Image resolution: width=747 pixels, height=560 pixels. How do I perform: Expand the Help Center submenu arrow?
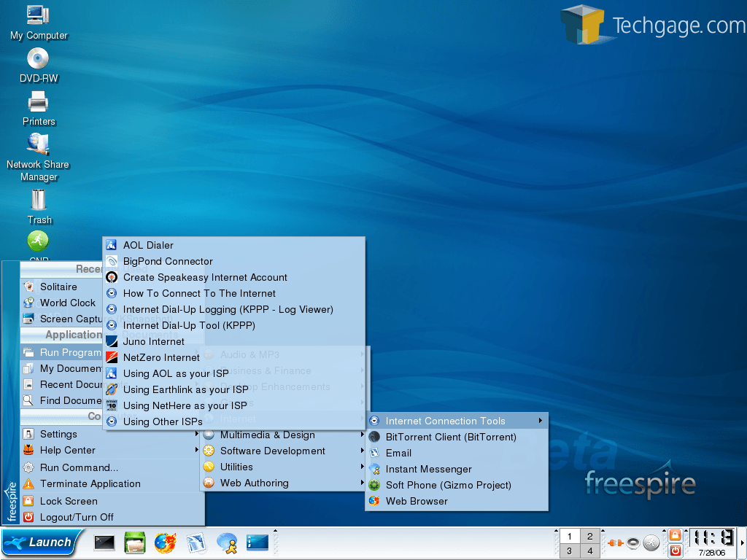(x=196, y=450)
